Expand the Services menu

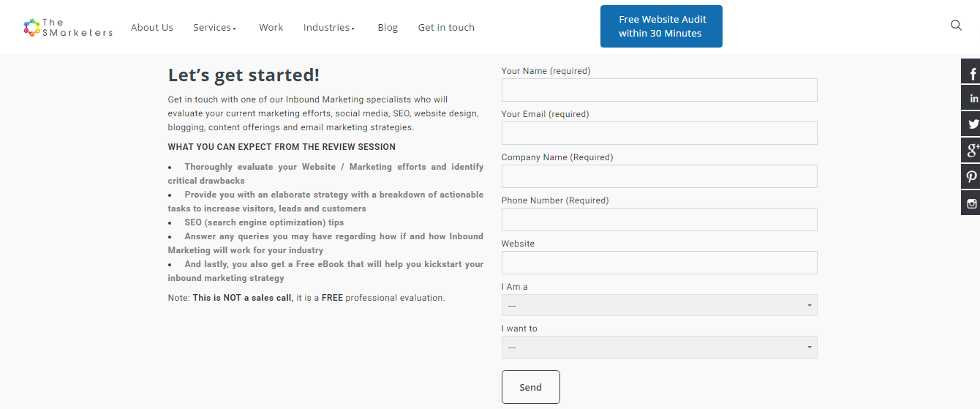tap(214, 28)
